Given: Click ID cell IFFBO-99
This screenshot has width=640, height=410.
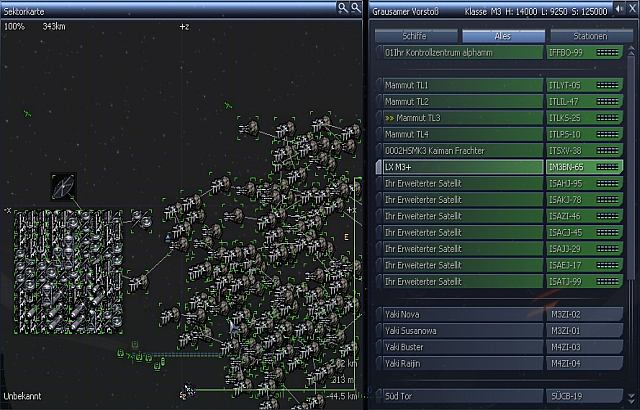Looking at the screenshot, I should tap(584, 53).
